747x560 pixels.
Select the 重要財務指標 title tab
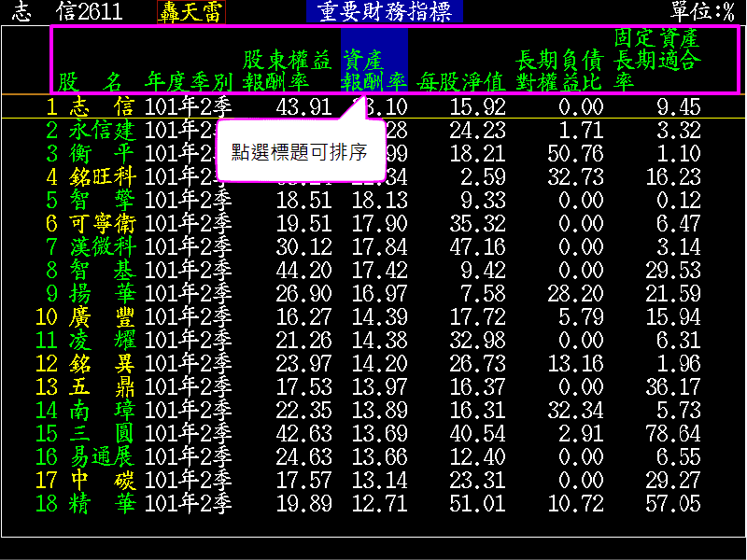coord(384,11)
